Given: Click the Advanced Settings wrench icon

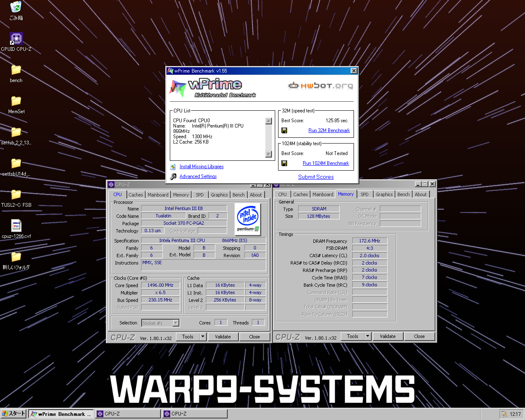Looking at the screenshot, I should 173,176.
